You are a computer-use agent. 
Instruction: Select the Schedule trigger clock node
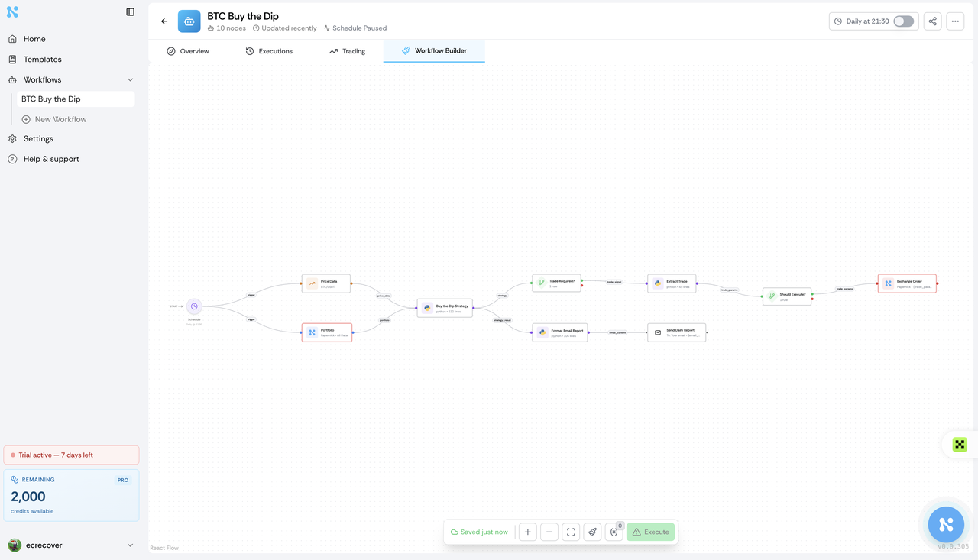tap(194, 306)
